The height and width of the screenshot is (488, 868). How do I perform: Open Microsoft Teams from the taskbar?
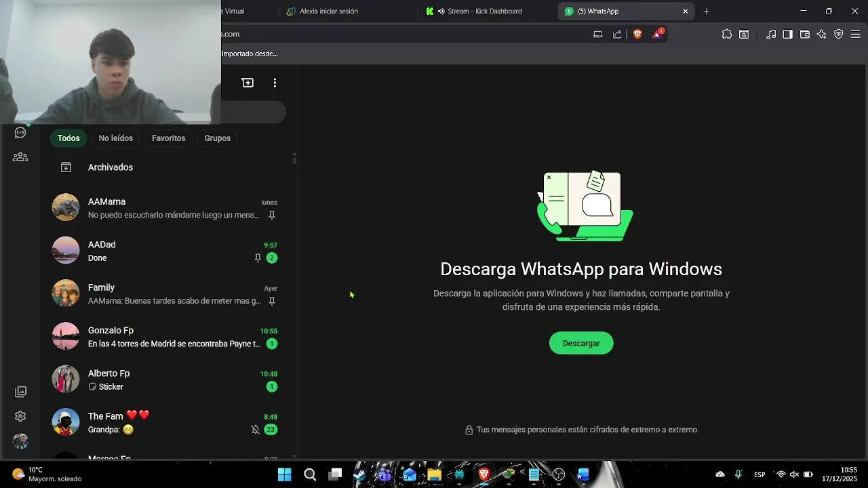tap(384, 474)
